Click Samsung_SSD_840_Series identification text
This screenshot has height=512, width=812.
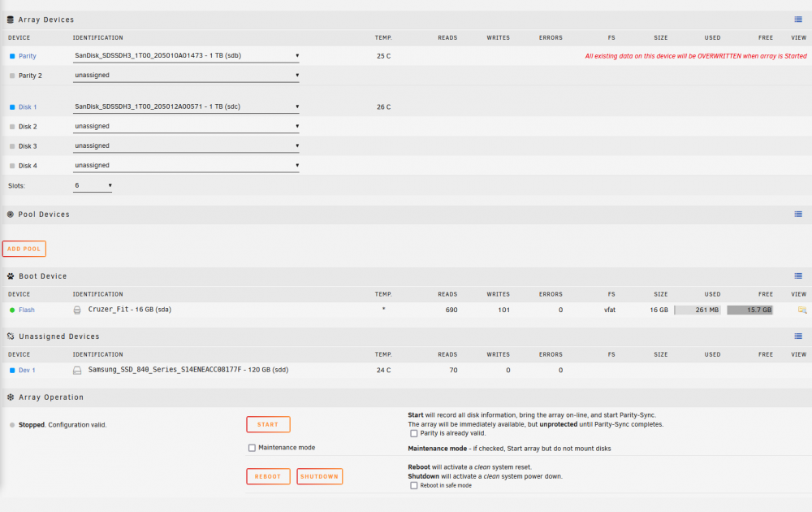[188, 370]
